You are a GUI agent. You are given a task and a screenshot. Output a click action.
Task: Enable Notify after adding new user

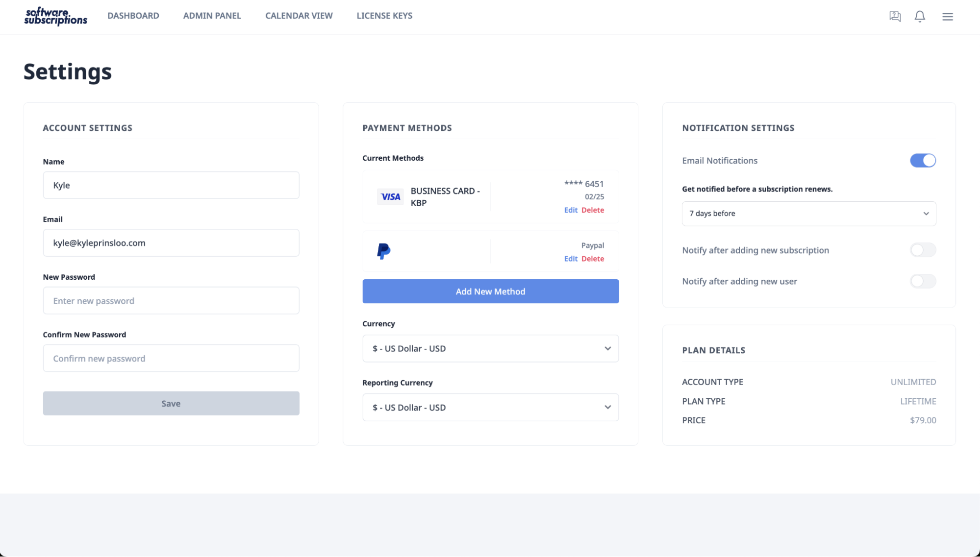tap(922, 281)
